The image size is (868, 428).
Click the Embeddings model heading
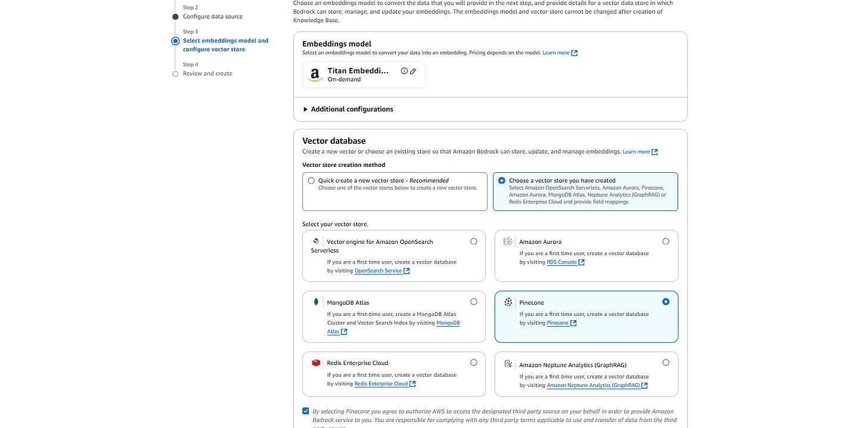[337, 44]
